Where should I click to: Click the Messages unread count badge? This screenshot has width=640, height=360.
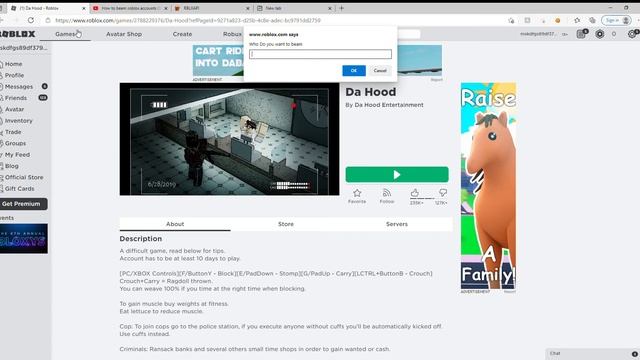pos(44,87)
